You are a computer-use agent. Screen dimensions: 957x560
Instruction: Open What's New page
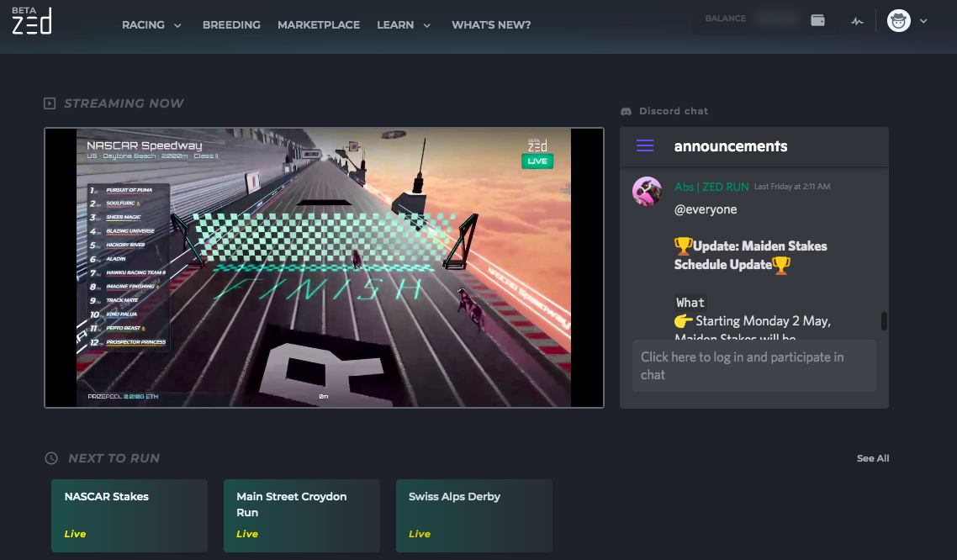click(491, 25)
